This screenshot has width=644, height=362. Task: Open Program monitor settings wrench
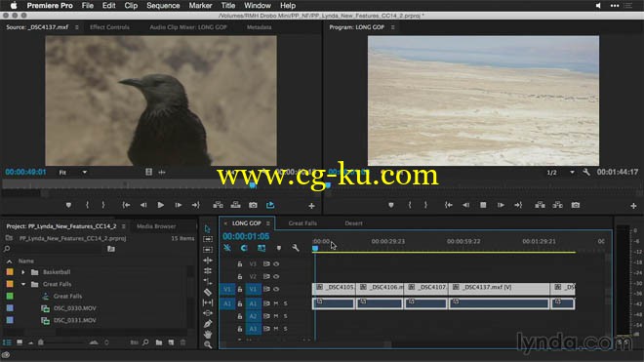click(586, 172)
